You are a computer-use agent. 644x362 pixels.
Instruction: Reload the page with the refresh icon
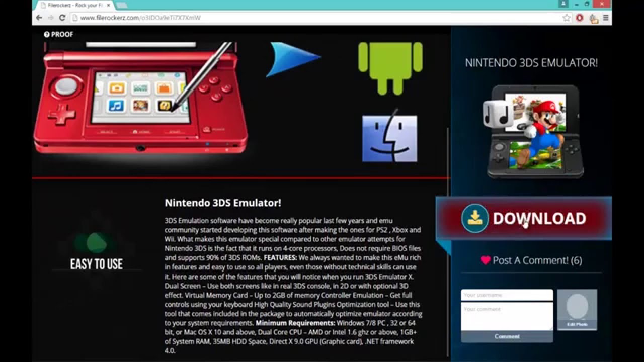tap(62, 18)
